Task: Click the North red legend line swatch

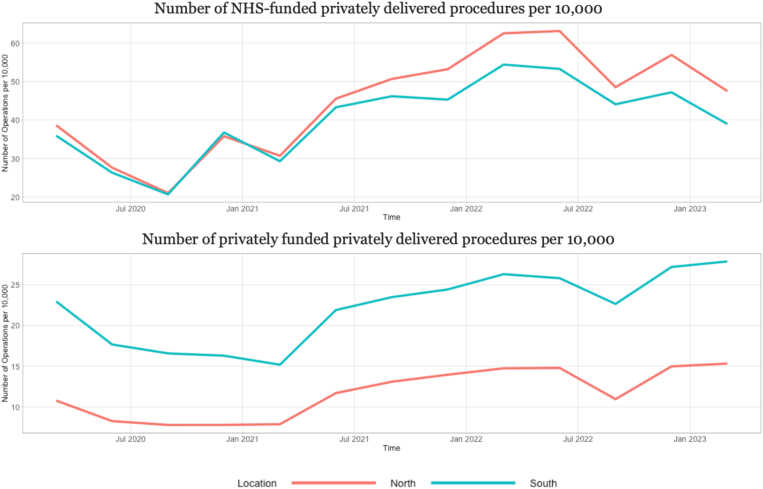Action: click(x=332, y=482)
